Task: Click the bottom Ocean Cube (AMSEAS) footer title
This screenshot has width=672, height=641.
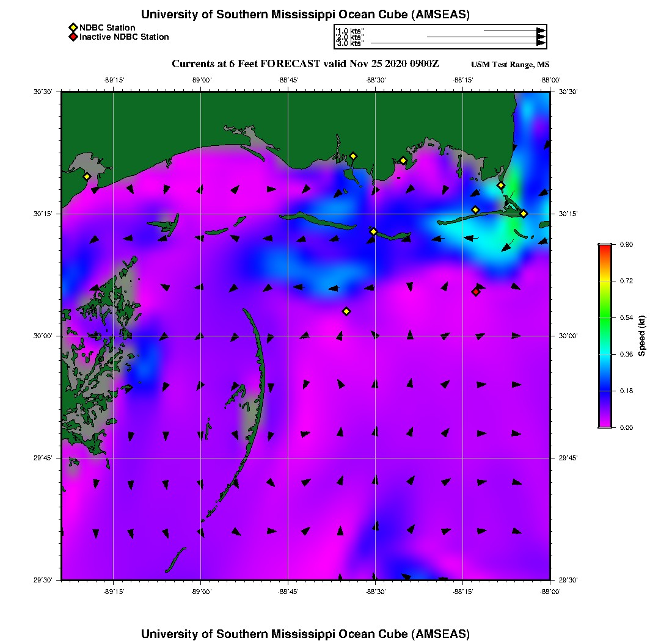Action: [x=305, y=633]
